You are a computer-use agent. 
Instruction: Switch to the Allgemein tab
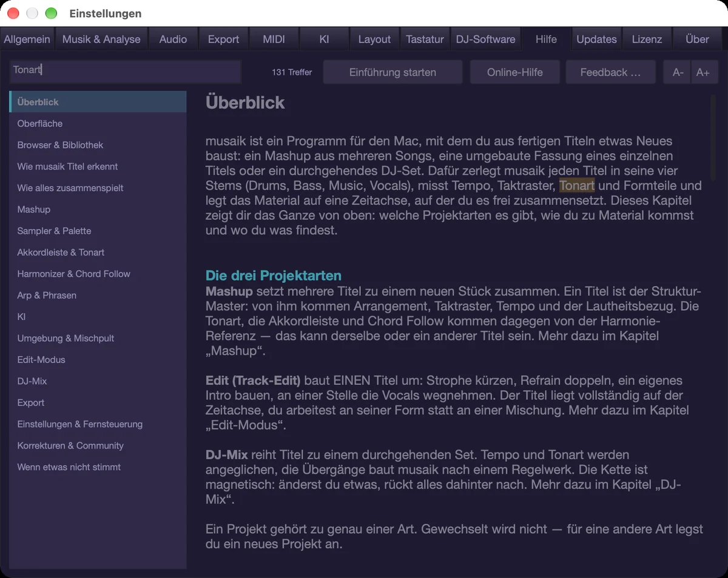(x=27, y=39)
